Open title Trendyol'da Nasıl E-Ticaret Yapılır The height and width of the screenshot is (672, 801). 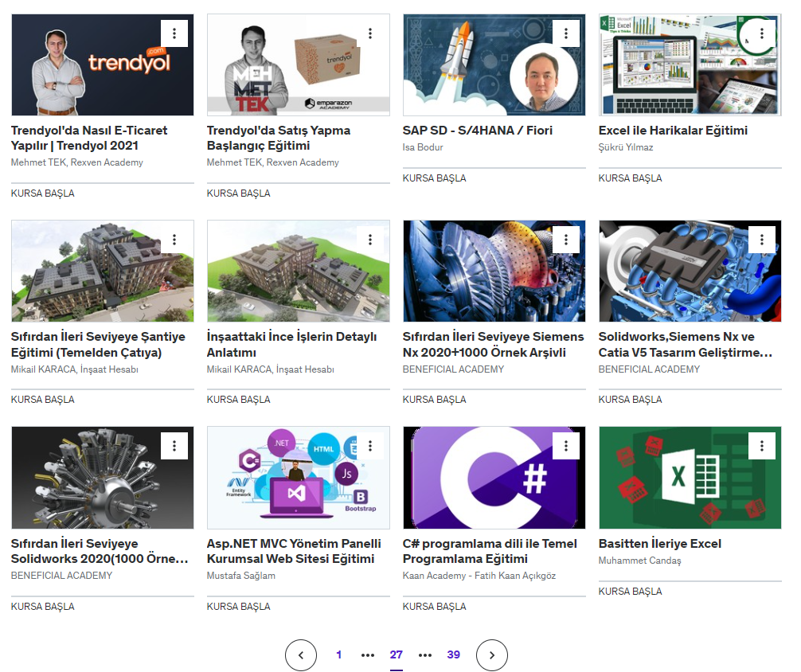click(89, 138)
